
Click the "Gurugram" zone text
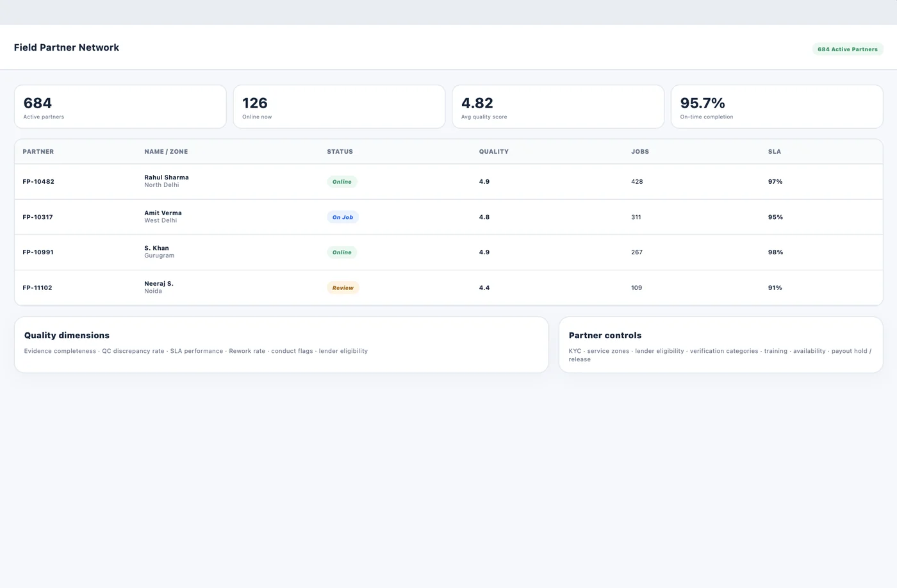(159, 256)
